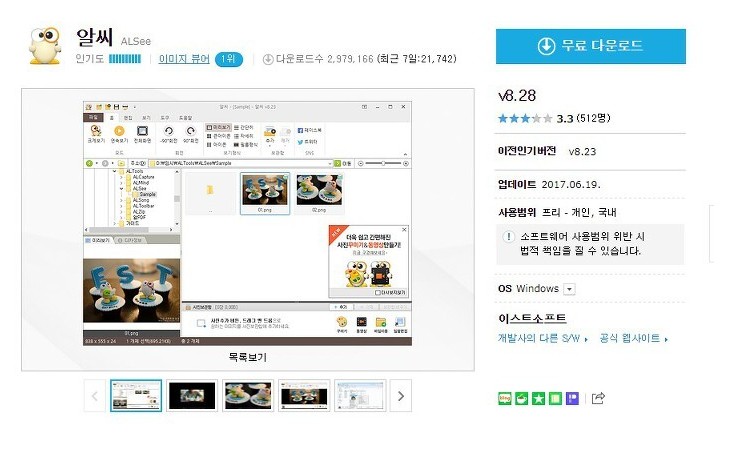Select the 큰아이콘 view mode

(x=219, y=136)
